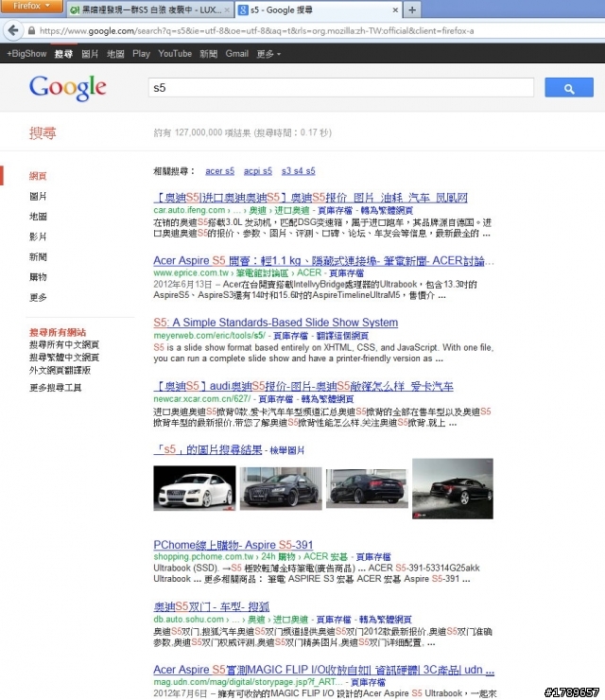Open the car.auto.ifeng.com 奧迪S5 result title
The width and height of the screenshot is (605, 700).
(310, 198)
